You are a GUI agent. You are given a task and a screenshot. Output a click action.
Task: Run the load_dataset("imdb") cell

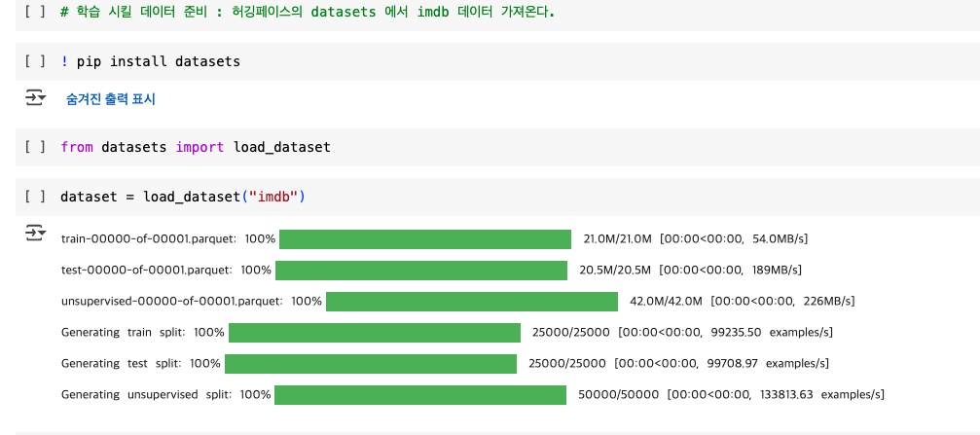pyautogui.click(x=35, y=197)
